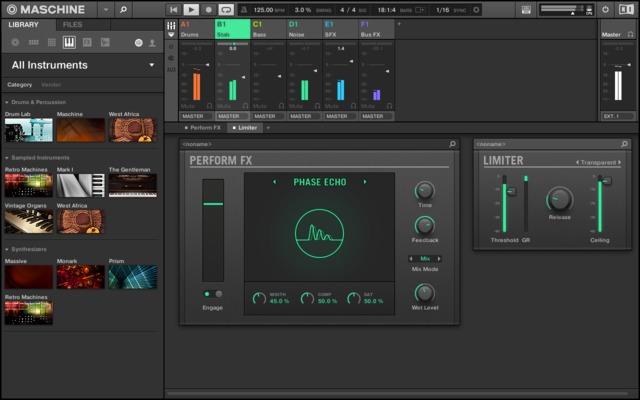
Task: Select the Perform FX plug-in tab
Action: click(x=202, y=128)
